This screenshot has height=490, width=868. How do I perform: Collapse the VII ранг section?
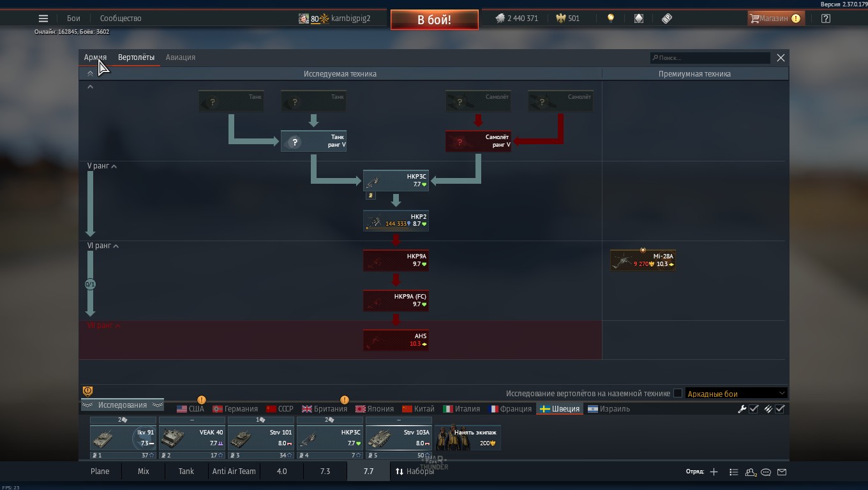pos(104,325)
